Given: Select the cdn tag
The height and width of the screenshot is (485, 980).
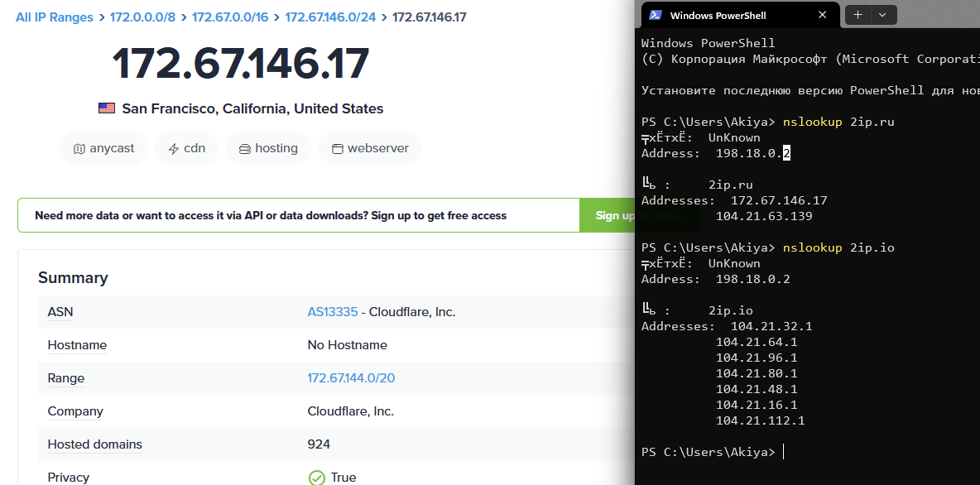Looking at the screenshot, I should pyautogui.click(x=186, y=148).
